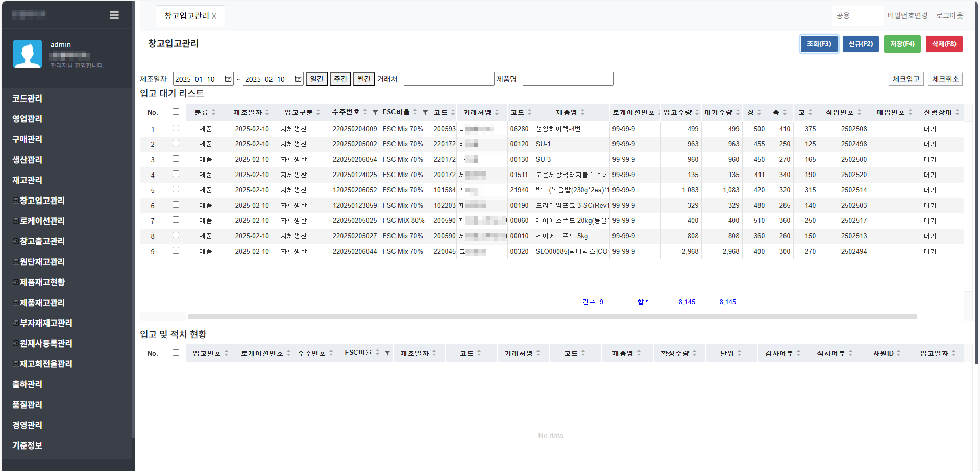Expand the 경영관리 sidebar menu
The height and width of the screenshot is (471, 980).
tap(28, 425)
